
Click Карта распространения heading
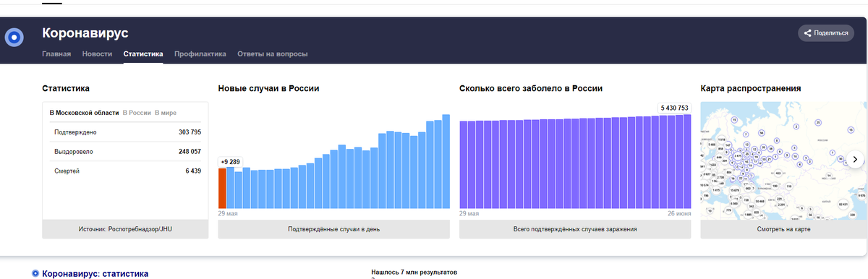click(751, 88)
